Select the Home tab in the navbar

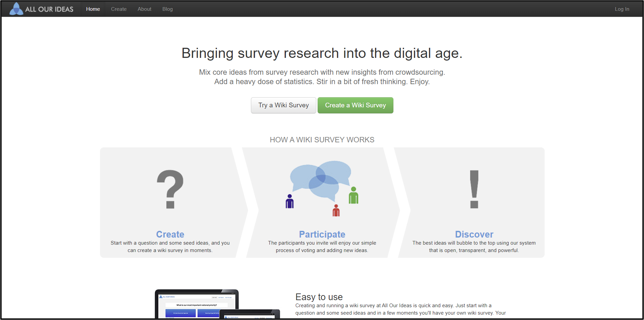click(x=93, y=9)
